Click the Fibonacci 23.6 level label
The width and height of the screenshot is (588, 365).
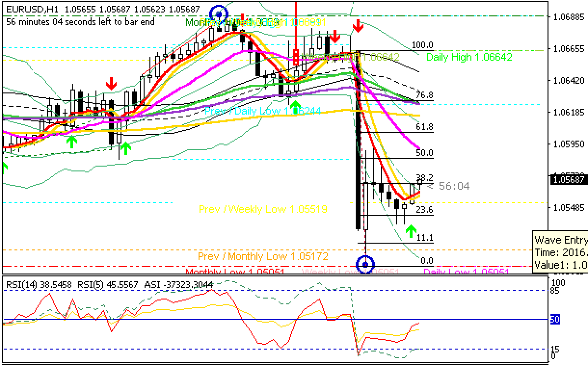coord(425,209)
